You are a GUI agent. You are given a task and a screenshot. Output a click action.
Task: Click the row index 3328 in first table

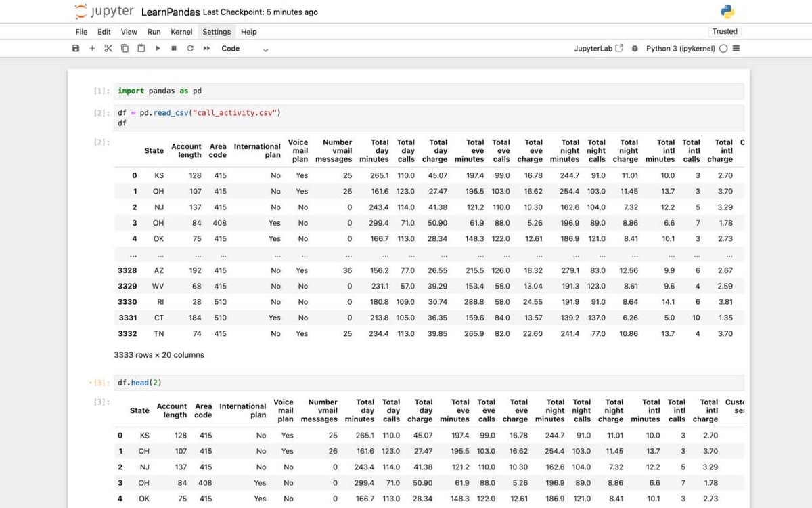[127, 270]
